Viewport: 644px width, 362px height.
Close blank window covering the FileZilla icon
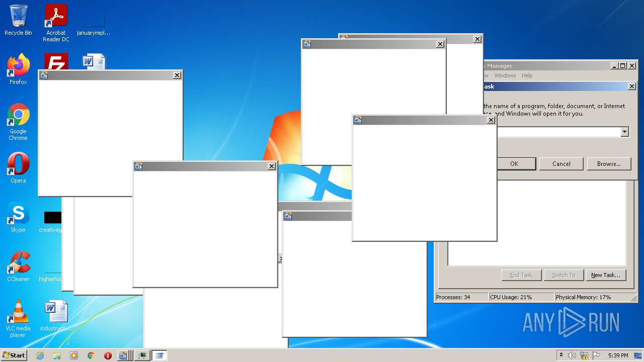tap(177, 75)
